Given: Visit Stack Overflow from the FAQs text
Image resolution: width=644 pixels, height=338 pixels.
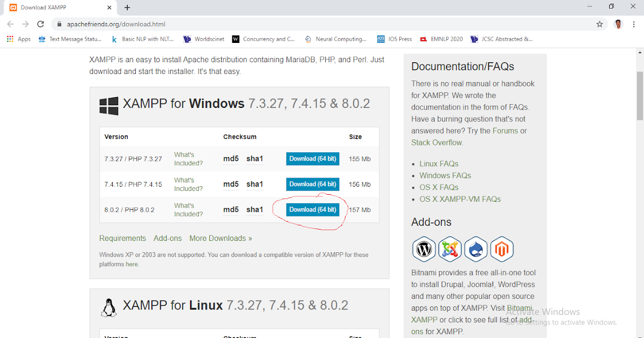Looking at the screenshot, I should click(x=436, y=142).
